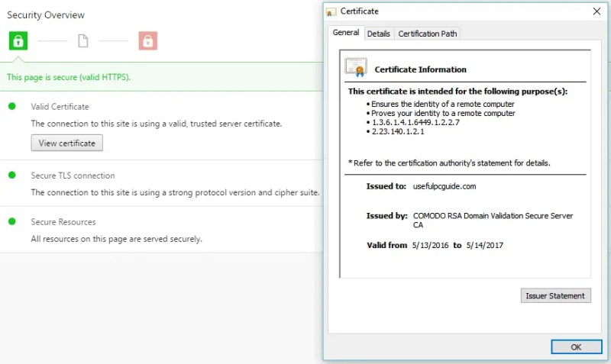Click the expiry date 5/14/2017
The image size is (611, 364).
(x=485, y=245)
